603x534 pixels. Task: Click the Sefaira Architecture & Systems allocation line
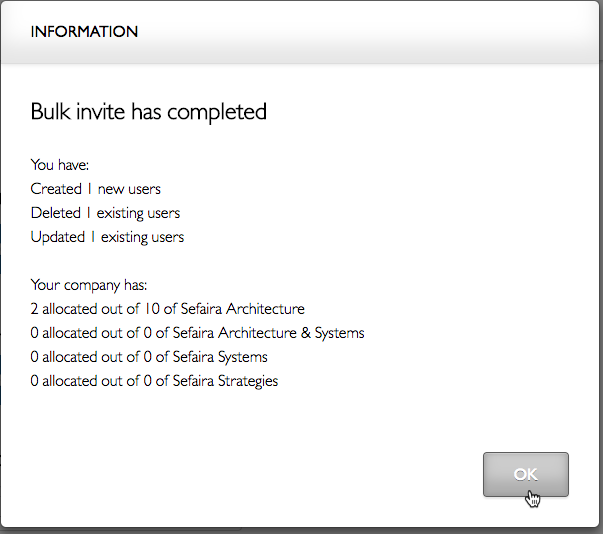click(x=197, y=333)
